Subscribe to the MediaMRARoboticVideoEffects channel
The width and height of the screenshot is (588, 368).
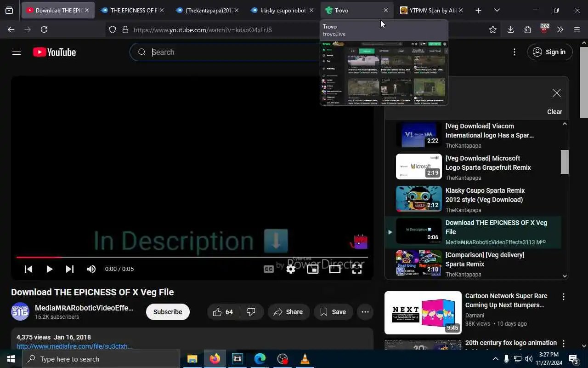168,312
